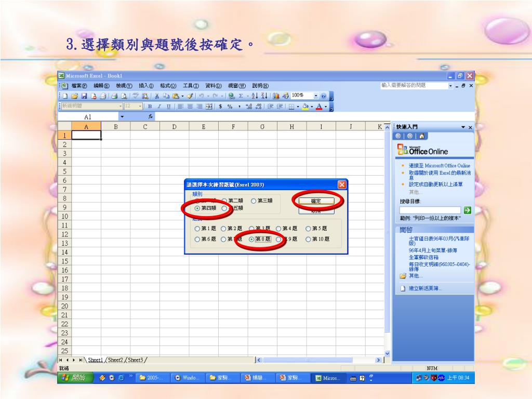Click 連接至 Microsoft Office Online link
The height and width of the screenshot is (399, 532).
(440, 166)
